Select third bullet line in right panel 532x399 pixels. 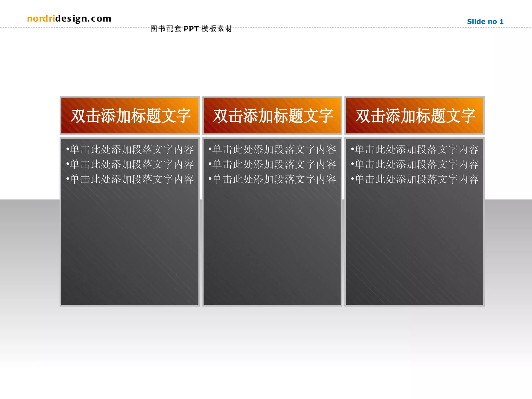pos(414,179)
